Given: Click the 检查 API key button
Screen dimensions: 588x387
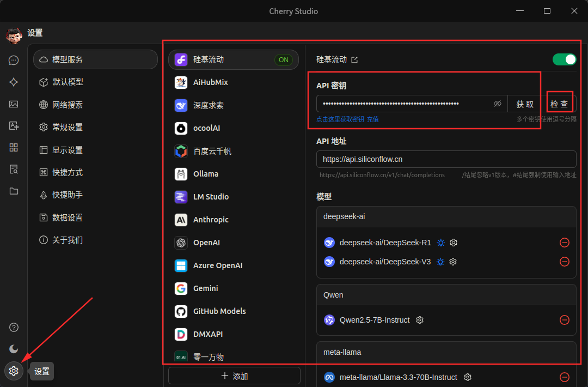Looking at the screenshot, I should (x=559, y=104).
